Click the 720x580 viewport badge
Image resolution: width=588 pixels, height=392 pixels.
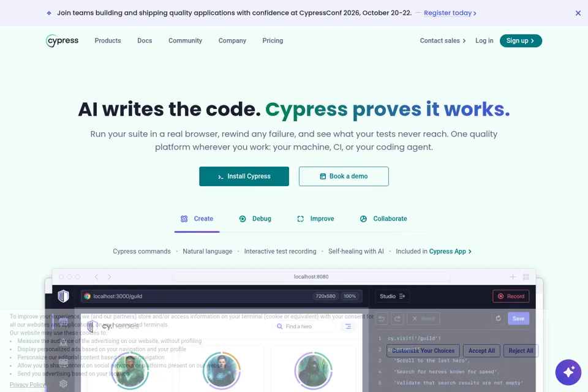[x=325, y=296]
